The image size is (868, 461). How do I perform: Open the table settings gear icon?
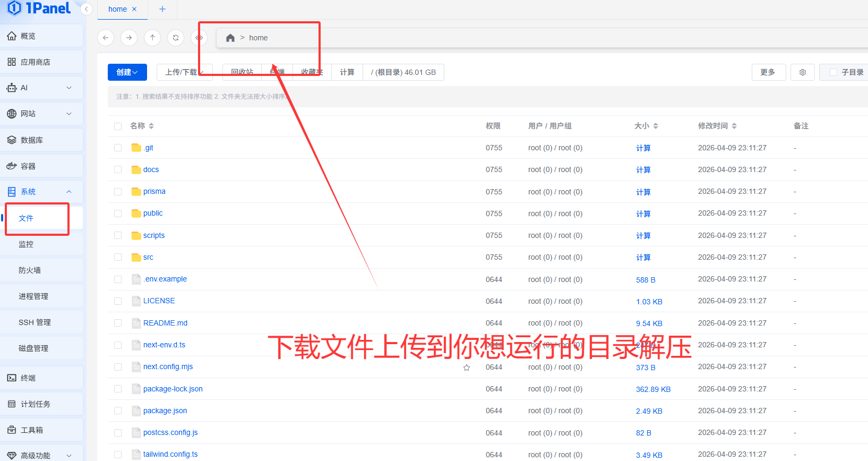coord(803,72)
